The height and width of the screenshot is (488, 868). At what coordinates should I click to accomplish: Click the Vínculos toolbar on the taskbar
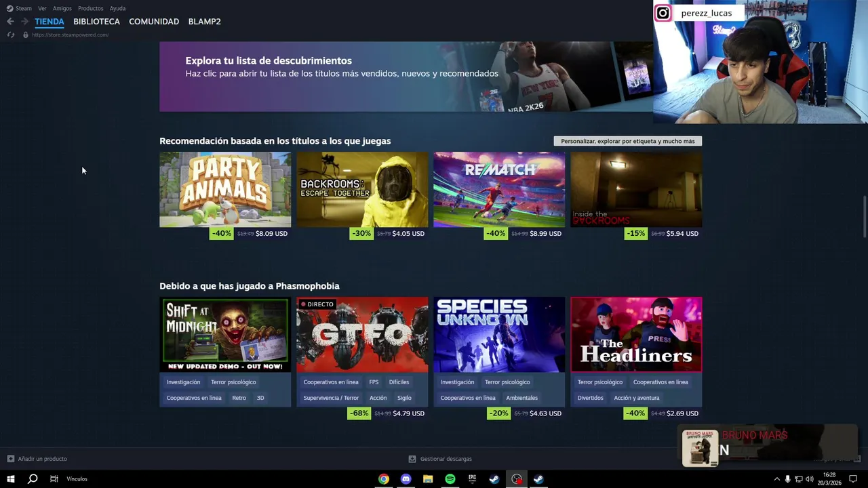tap(77, 479)
